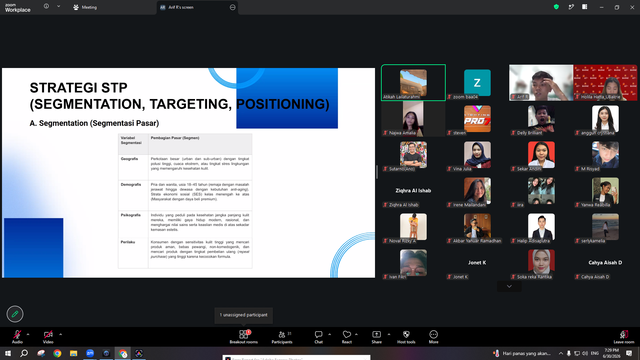Select Arif R's video tile
Viewport: 640px width, 360px height.
tap(541, 82)
